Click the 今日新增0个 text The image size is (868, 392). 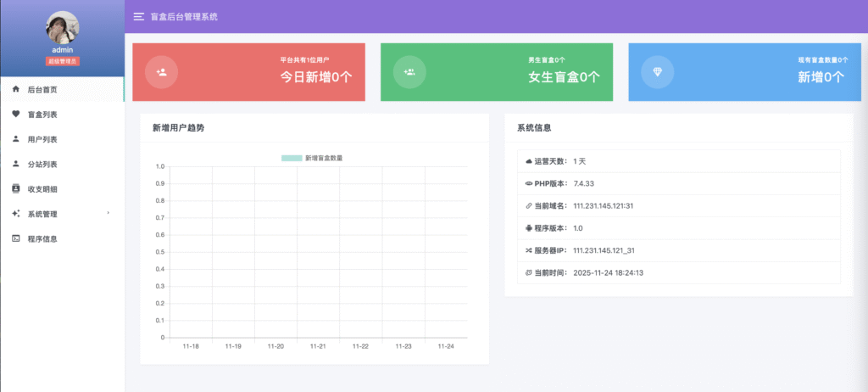(316, 77)
